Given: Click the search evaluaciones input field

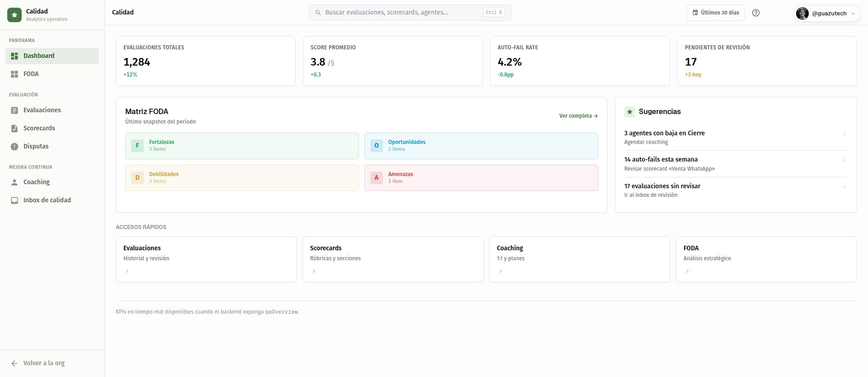Looking at the screenshot, I should click(410, 13).
